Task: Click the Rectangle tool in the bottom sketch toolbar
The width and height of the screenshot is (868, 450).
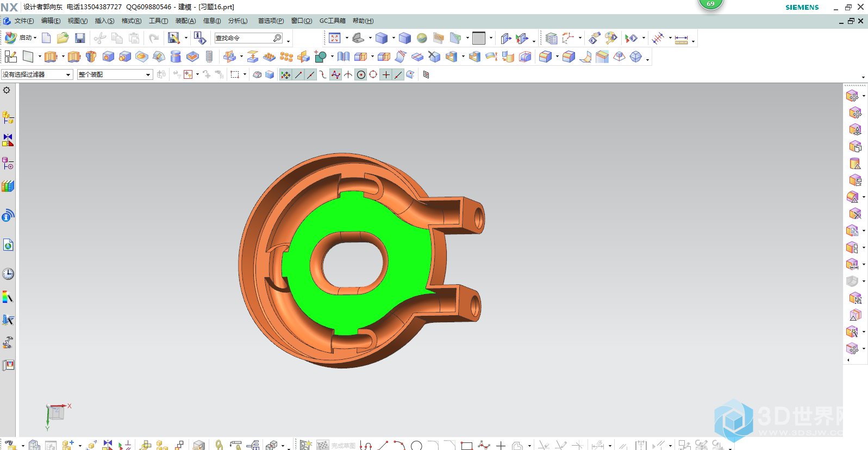Action: 466,446
